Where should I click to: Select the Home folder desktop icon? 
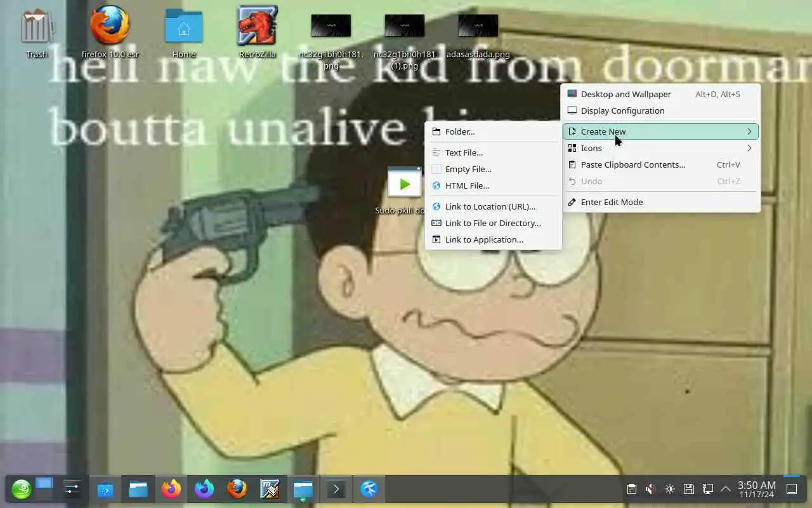pyautogui.click(x=184, y=33)
